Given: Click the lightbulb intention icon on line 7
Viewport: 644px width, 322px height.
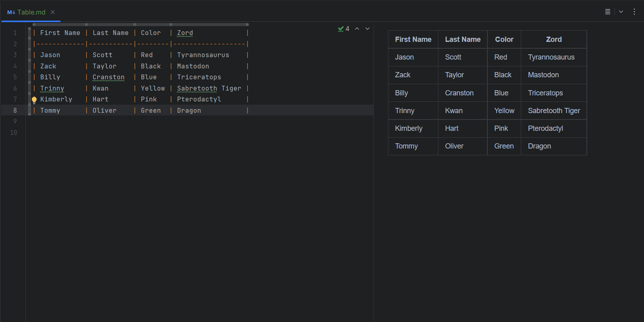Looking at the screenshot, I should click(x=34, y=100).
